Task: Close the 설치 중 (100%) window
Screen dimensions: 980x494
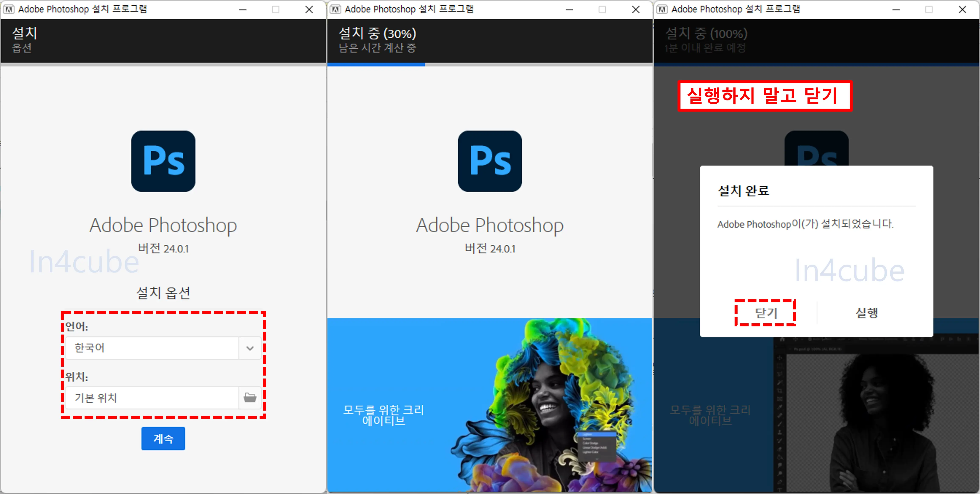Action: pos(962,10)
